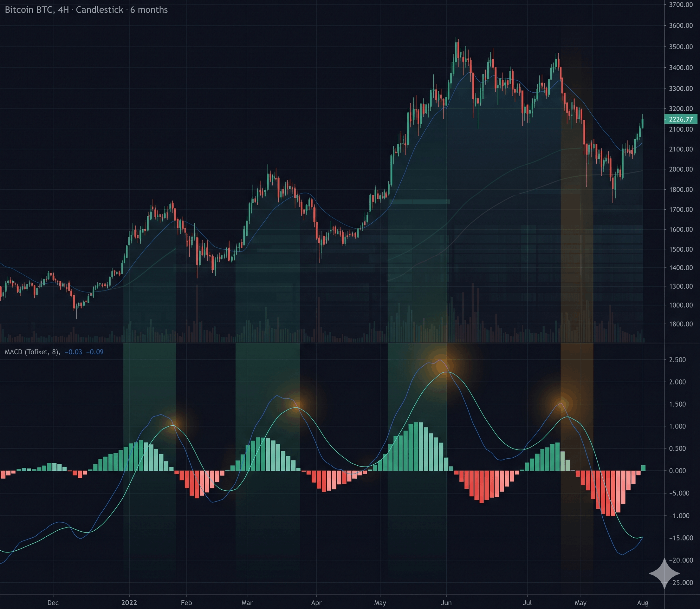This screenshot has width=700, height=609.
Task: Select the 3500.00 price level label
Action: coord(681,47)
